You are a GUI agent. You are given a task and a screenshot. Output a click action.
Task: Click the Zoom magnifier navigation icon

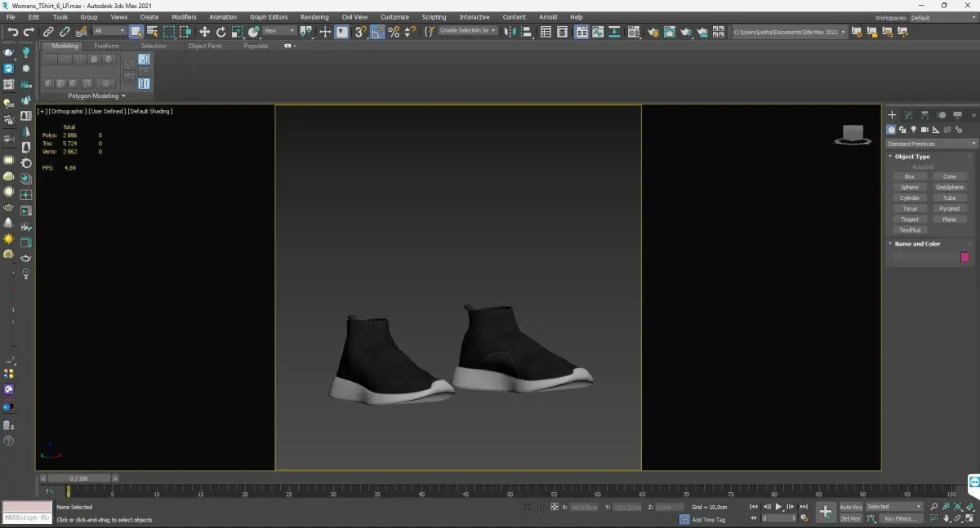tap(934, 507)
